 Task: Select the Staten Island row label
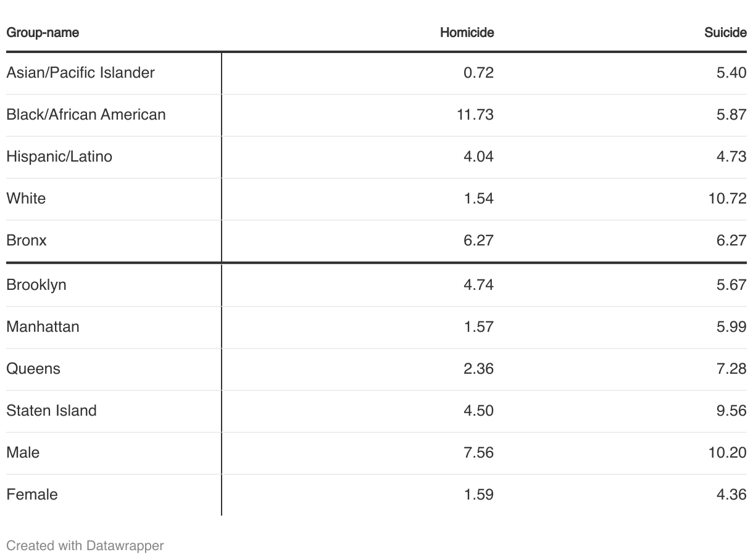pos(52,411)
